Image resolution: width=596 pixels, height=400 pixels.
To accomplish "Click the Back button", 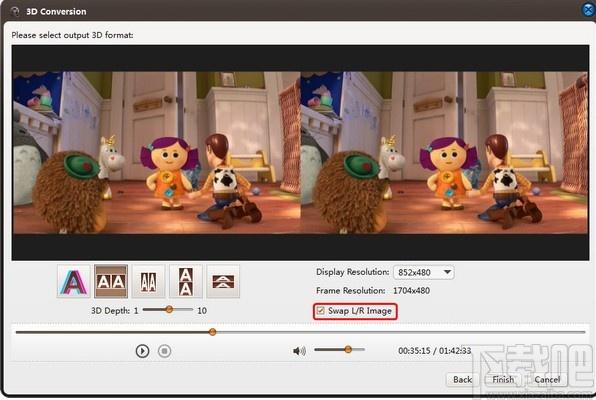I will click(462, 379).
